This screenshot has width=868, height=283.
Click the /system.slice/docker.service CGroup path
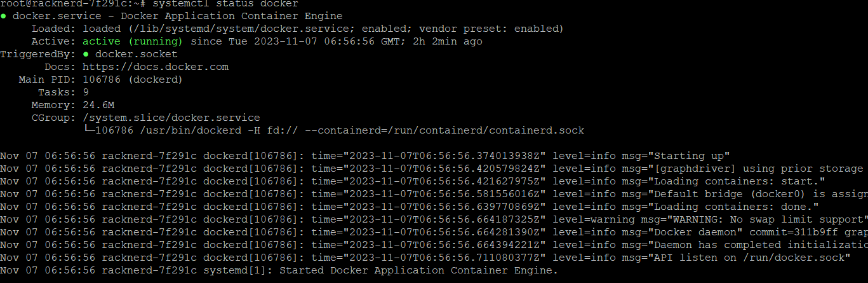click(171, 118)
